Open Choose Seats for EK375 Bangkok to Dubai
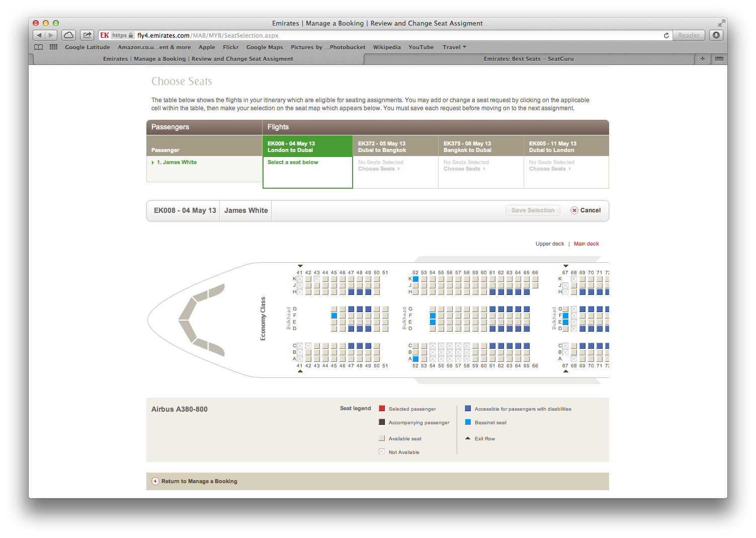This screenshot has height=538, width=756. pyautogui.click(x=464, y=169)
